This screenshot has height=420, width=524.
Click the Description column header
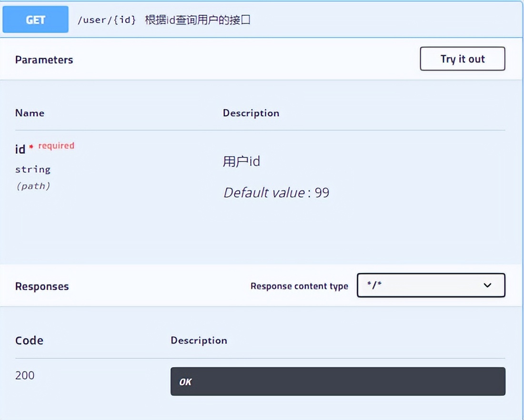(251, 113)
